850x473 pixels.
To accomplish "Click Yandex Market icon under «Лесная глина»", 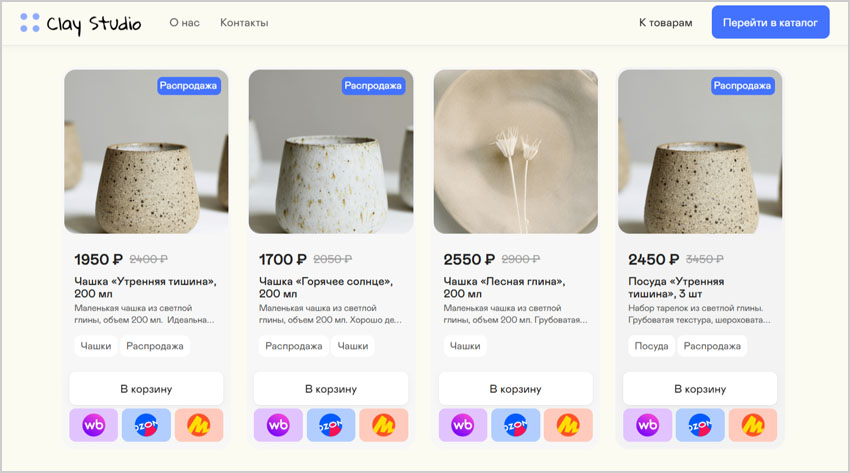I will pos(568,425).
